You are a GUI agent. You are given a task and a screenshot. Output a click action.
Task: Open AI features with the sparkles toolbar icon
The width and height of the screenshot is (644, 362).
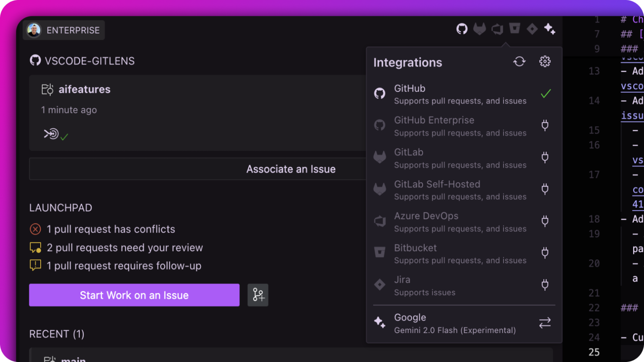point(550,29)
